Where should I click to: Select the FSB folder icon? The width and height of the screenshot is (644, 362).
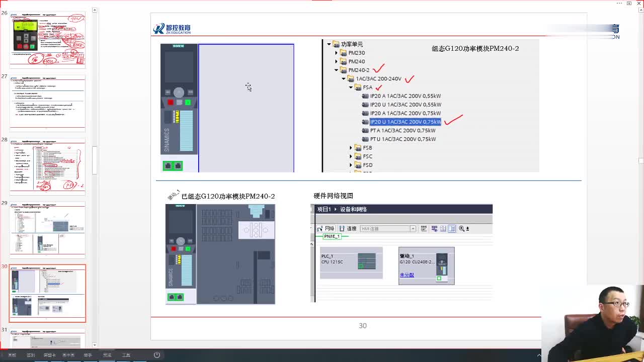tap(358, 148)
